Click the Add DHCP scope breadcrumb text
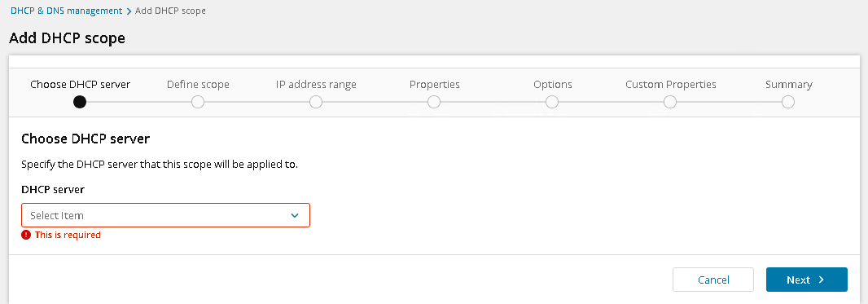The image size is (868, 304). coord(170,11)
